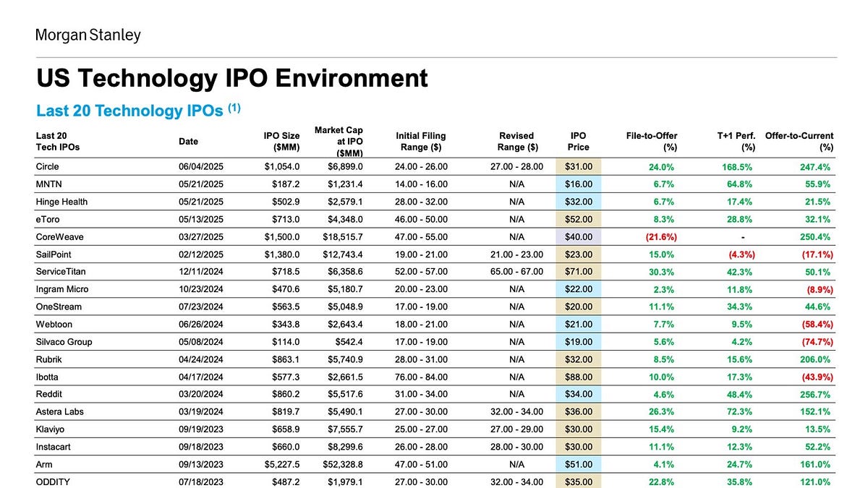This screenshot has height=488, width=868.
Task: Click the 'Last 20 Tech IPOs' column header
Action: [x=58, y=141]
